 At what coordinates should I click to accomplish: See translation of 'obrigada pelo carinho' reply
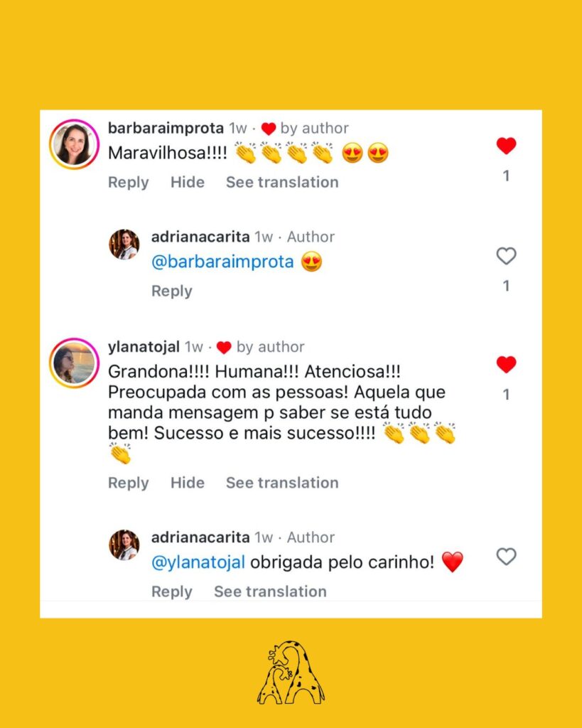[270, 591]
